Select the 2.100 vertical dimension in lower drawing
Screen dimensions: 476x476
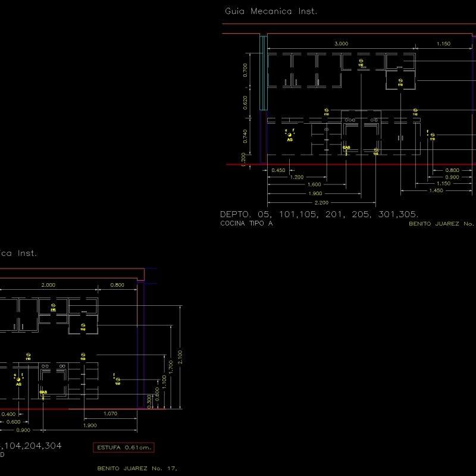[x=180, y=356]
